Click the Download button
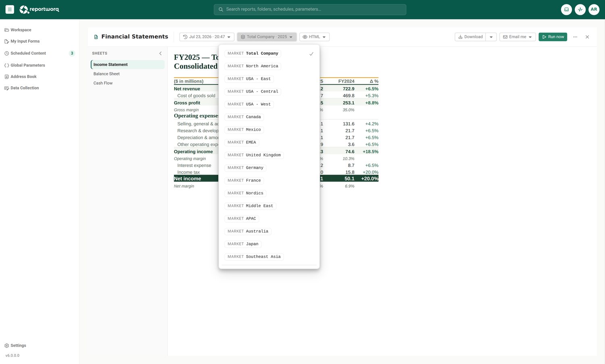The height and width of the screenshot is (364, 605). click(x=470, y=37)
